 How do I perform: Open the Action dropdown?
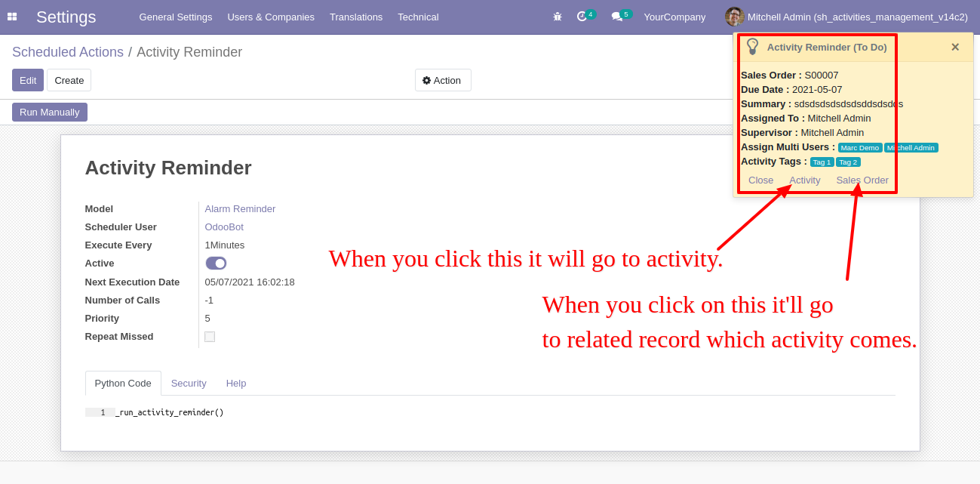443,80
